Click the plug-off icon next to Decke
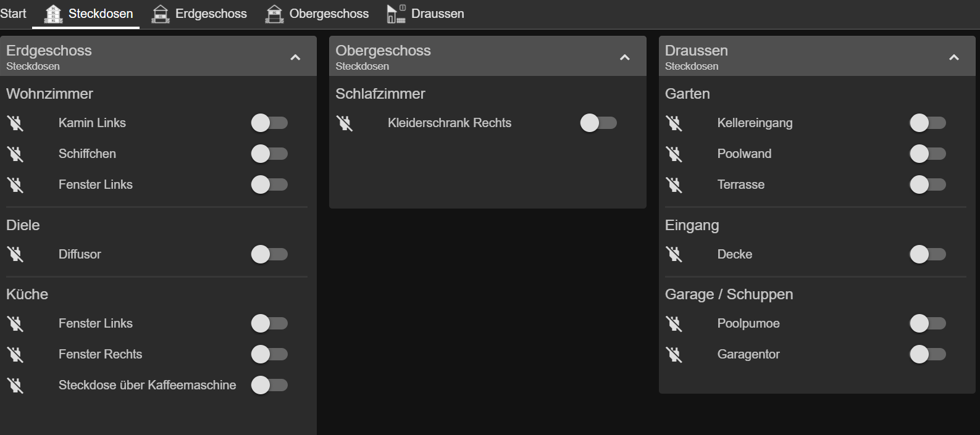The height and width of the screenshot is (435, 980). 674,254
